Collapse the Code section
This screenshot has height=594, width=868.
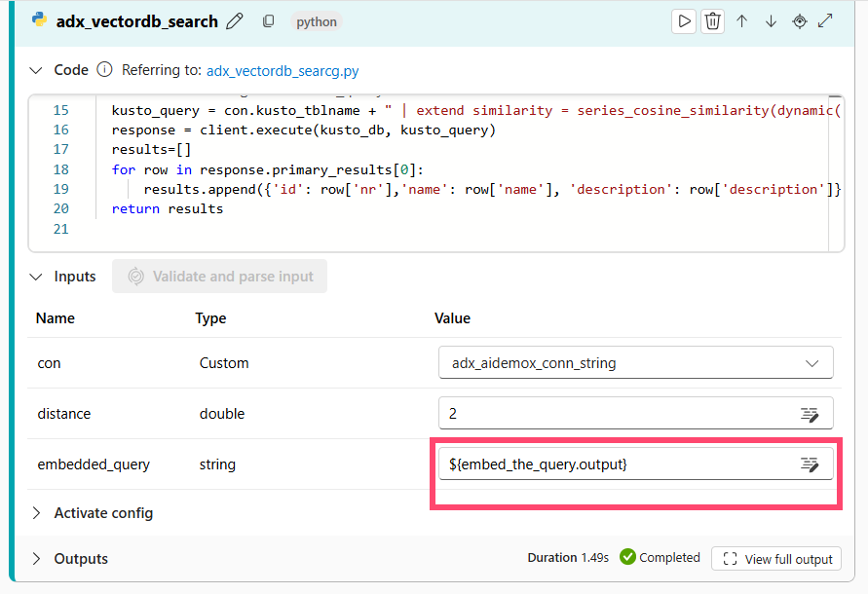[x=36, y=70]
